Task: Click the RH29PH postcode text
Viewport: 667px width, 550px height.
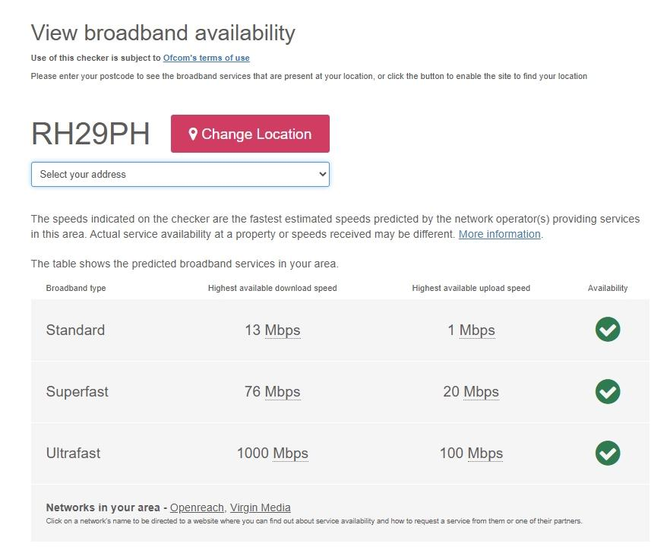Action: [90, 134]
